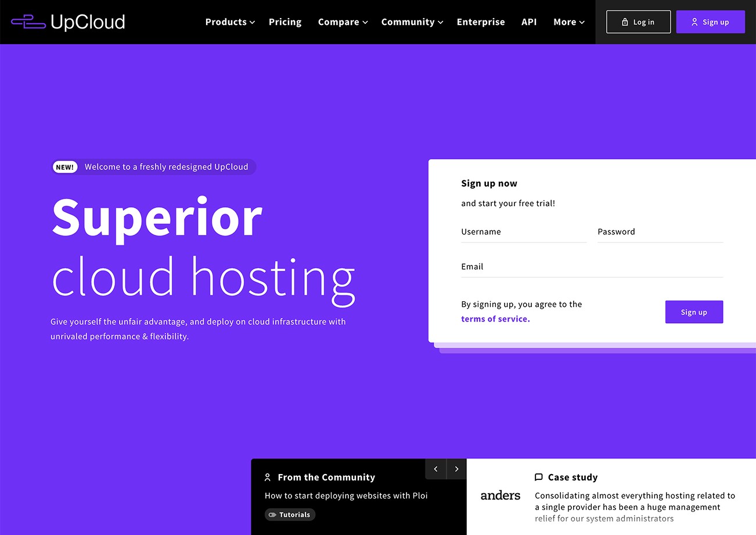Open the Products menu label
This screenshot has height=535, width=756.
click(x=226, y=22)
